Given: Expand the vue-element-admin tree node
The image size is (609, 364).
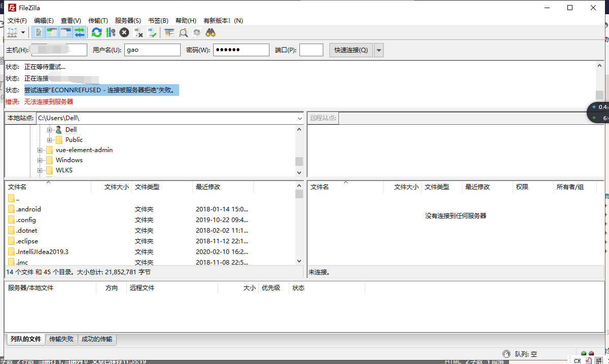Looking at the screenshot, I should pyautogui.click(x=40, y=150).
